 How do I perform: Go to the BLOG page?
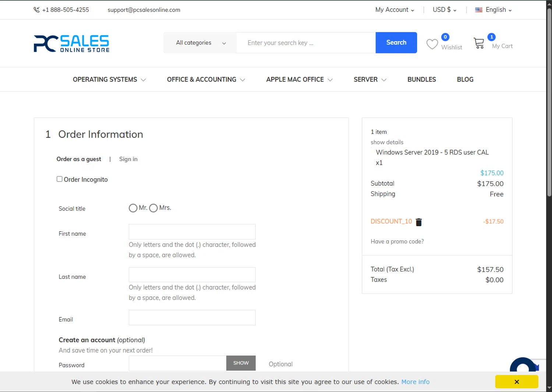click(465, 79)
